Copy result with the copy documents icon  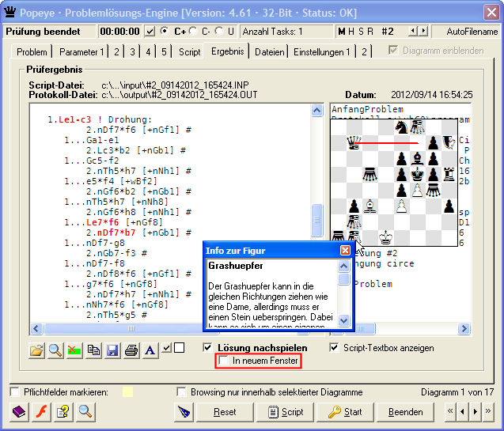93,350
